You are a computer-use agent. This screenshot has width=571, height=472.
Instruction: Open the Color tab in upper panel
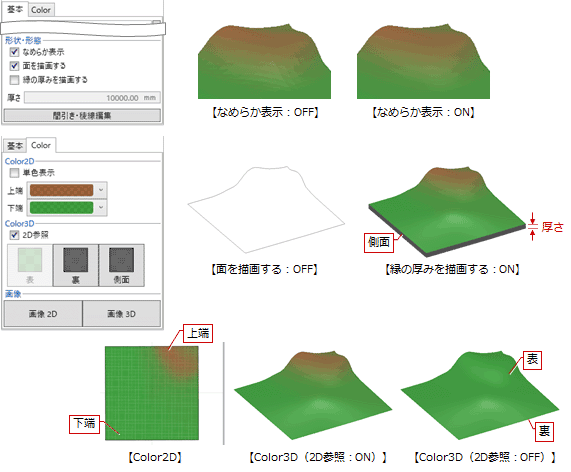[41, 10]
